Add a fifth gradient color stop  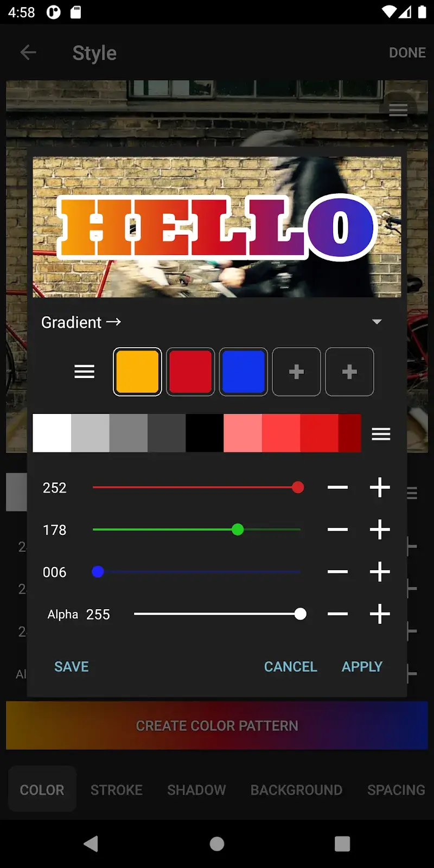click(x=349, y=372)
